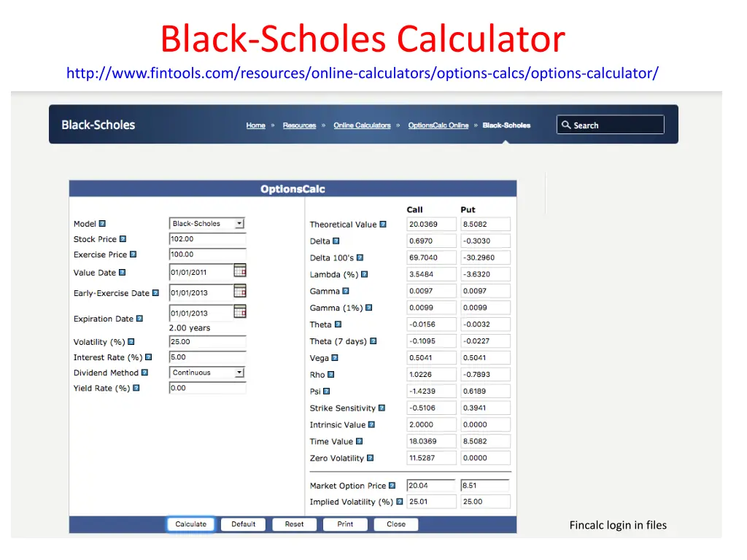
Task: Click the help icon beside Lambda (%)
Action: [x=365, y=274]
